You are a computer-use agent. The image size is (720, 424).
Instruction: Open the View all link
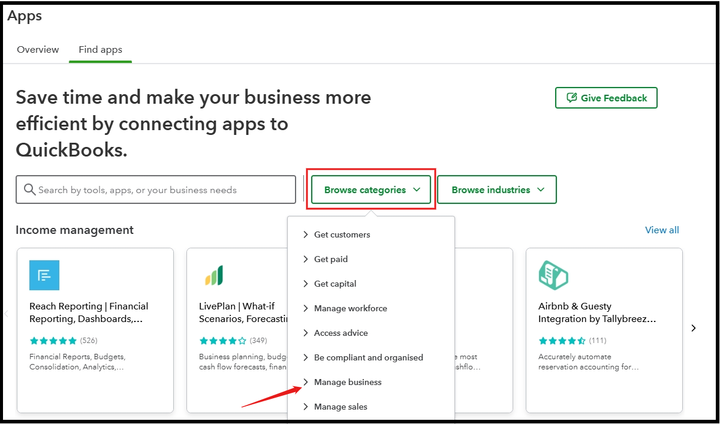tap(662, 230)
